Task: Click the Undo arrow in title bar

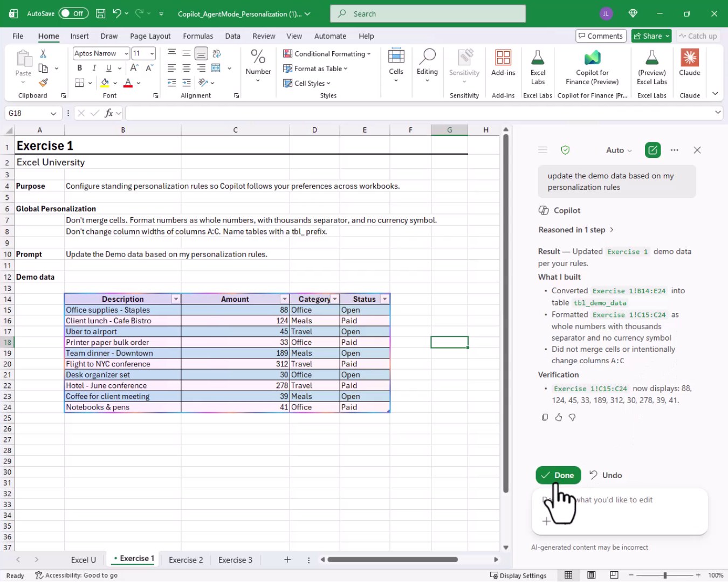Action: [117, 13]
